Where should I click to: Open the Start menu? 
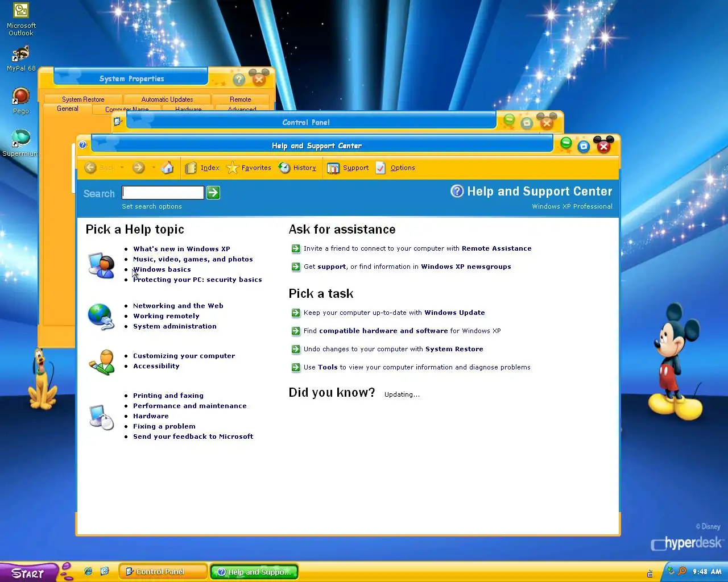click(28, 573)
